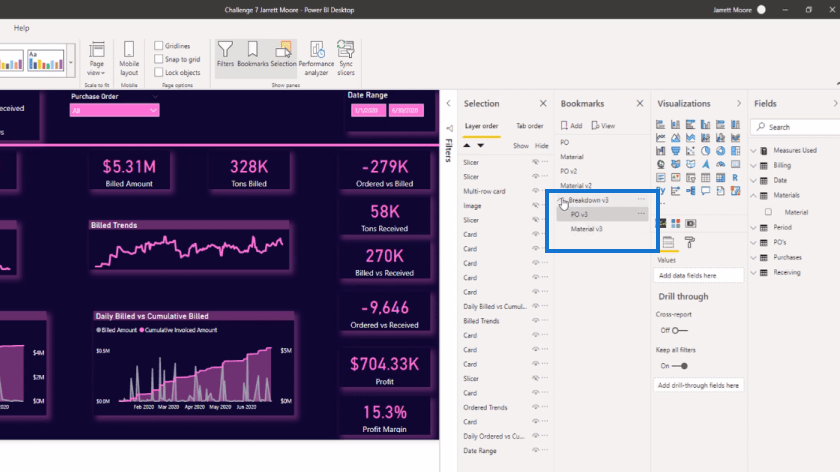Select the Material v2 bookmark
The width and height of the screenshot is (840, 472).
click(576, 185)
